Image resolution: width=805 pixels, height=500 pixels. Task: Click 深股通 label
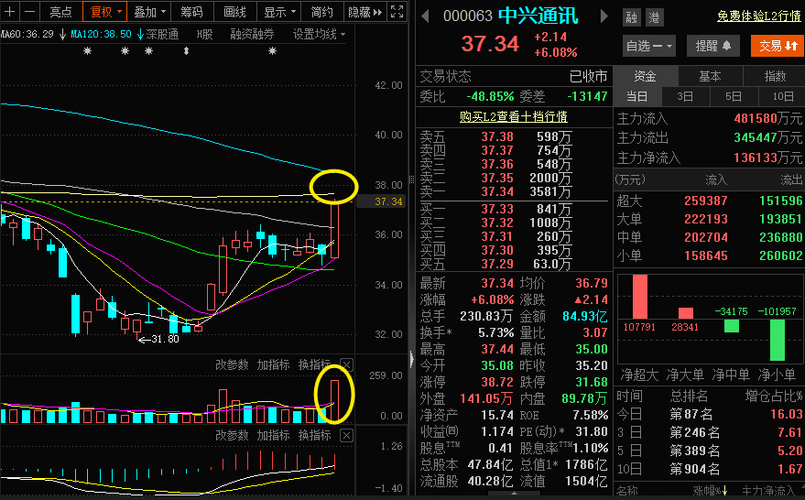point(162,34)
